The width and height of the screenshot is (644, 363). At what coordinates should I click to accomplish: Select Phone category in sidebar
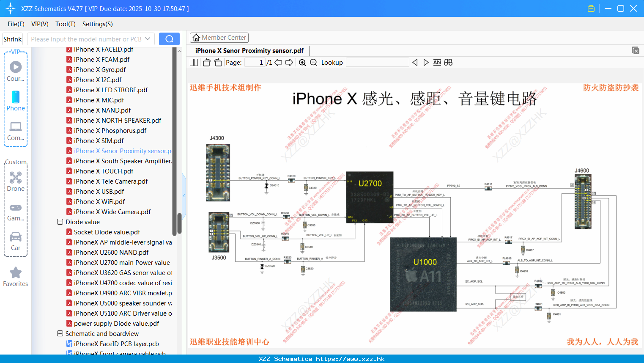tap(16, 101)
